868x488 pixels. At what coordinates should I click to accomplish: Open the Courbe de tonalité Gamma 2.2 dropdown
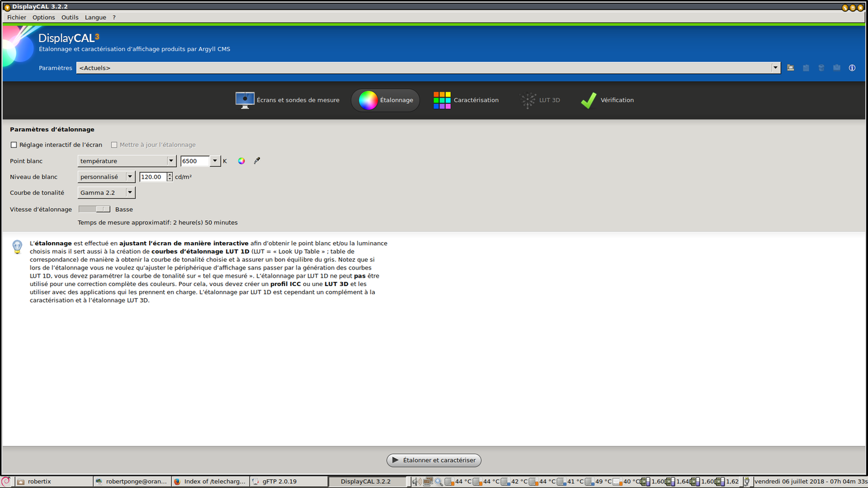[106, 193]
